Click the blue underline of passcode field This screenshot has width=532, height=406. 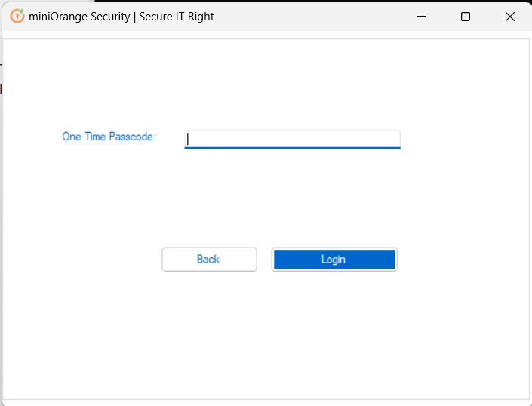coord(292,148)
